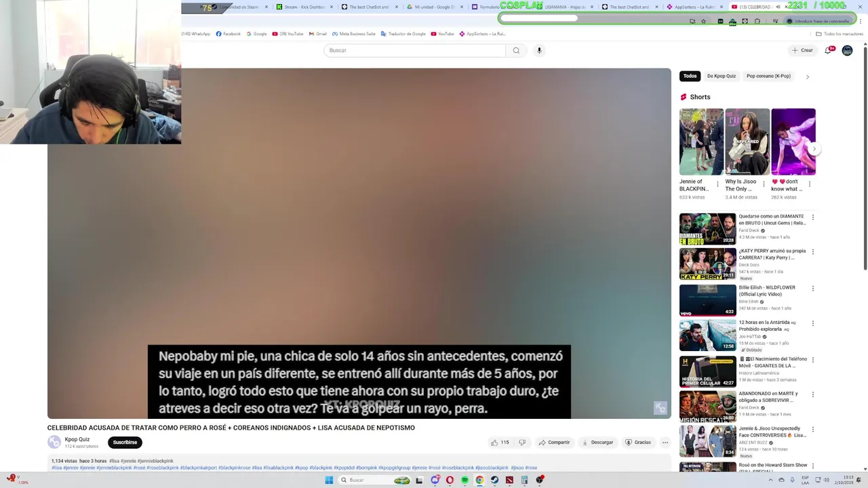The height and width of the screenshot is (488, 868).
Task: Select Pop coreano (K-Pop) chip
Action: point(768,76)
